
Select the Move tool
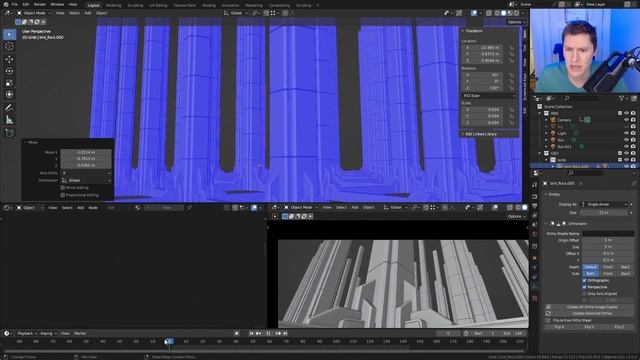pos(9,59)
